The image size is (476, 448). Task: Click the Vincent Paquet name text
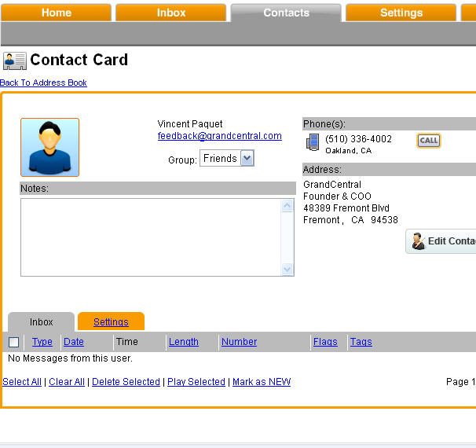coord(190,124)
